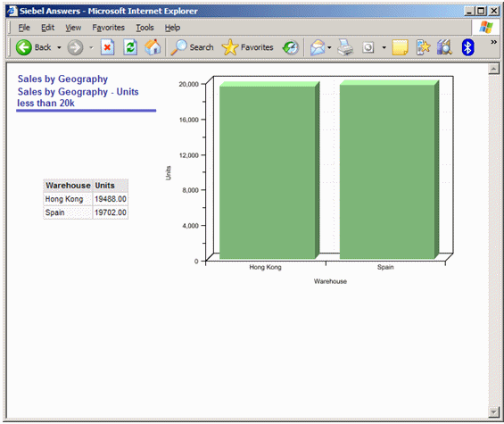
Task: Open the yellow sticky note toolbar icon
Action: (x=401, y=47)
